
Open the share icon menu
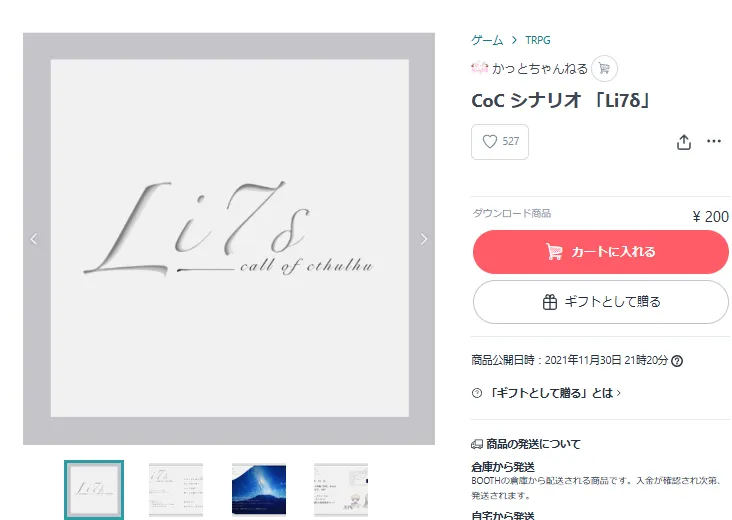click(683, 142)
